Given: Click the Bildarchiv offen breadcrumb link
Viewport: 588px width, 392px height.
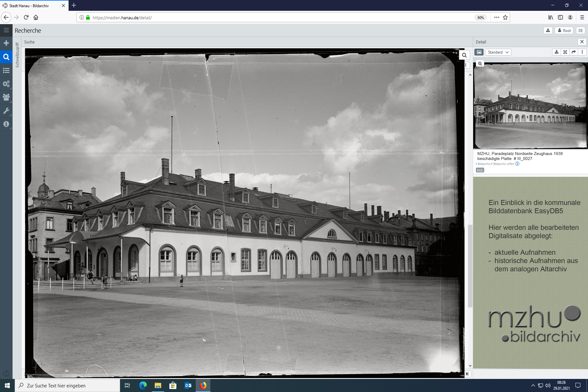Looking at the screenshot, I should point(504,164).
